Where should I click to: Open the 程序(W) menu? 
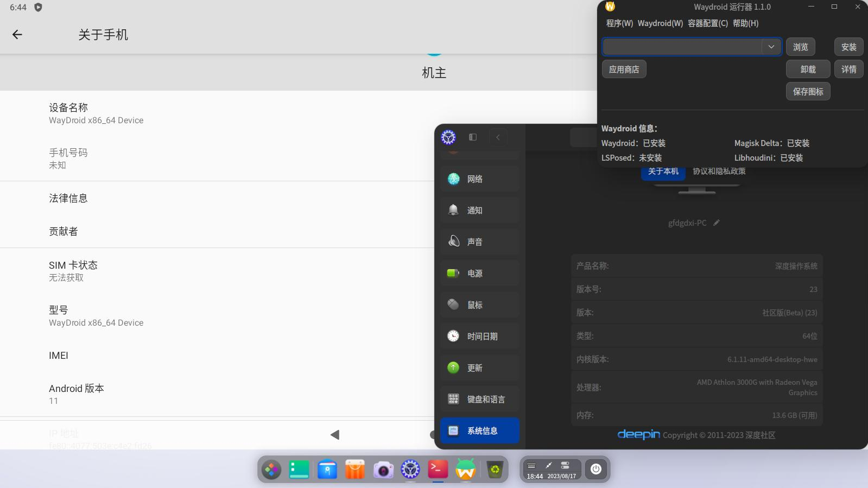pos(619,23)
